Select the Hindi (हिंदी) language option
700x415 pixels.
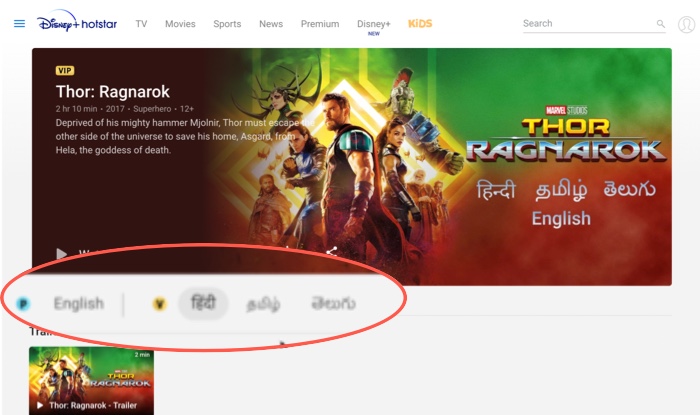[x=203, y=303]
